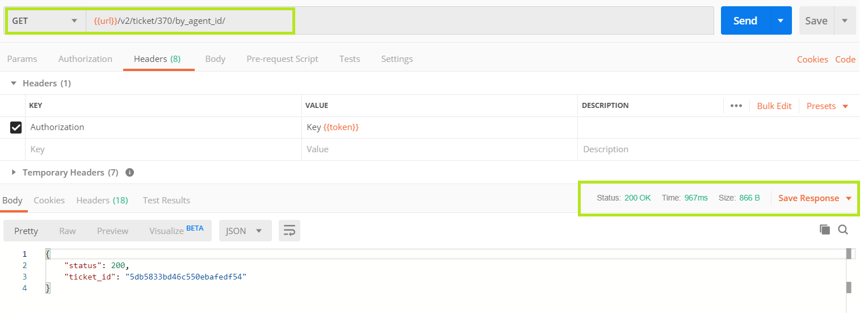Viewport: 868px width, 313px height.
Task: Click the empty Value input field
Action: click(x=439, y=149)
